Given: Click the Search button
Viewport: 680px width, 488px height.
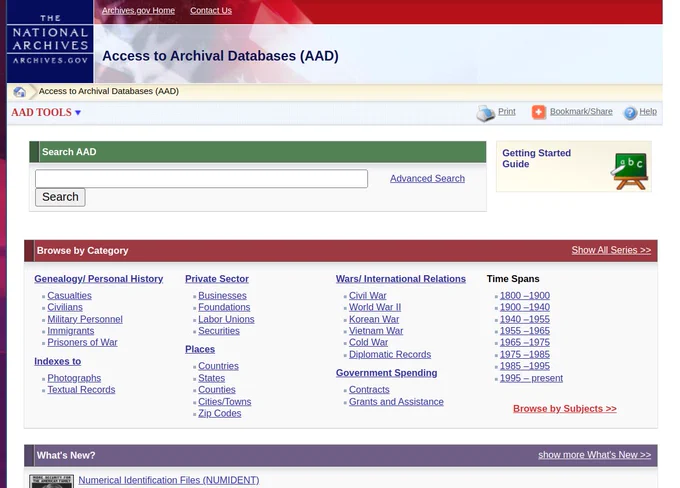Looking at the screenshot, I should [x=60, y=197].
